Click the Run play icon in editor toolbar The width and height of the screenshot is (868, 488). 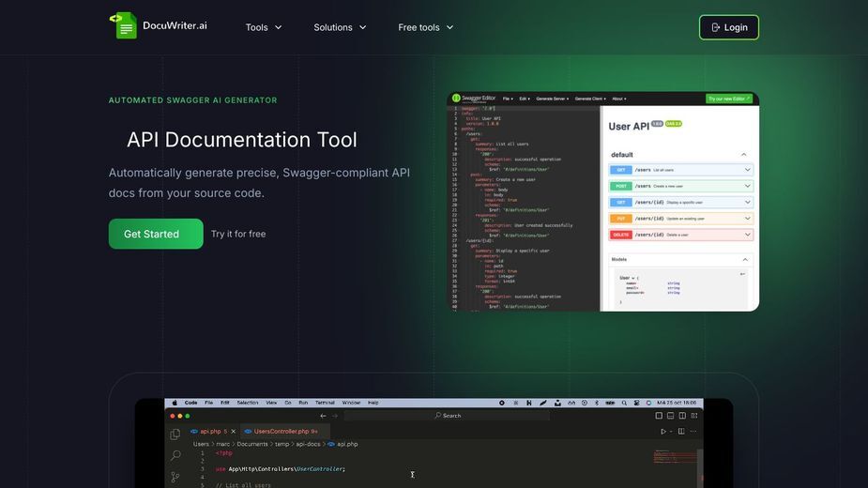click(x=663, y=432)
